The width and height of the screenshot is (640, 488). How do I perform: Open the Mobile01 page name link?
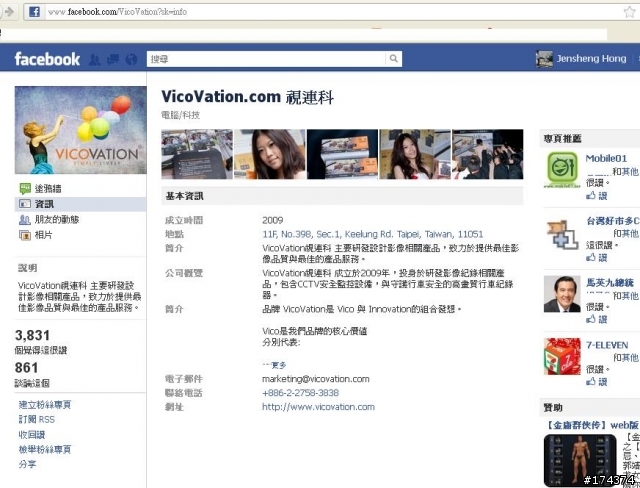606,158
